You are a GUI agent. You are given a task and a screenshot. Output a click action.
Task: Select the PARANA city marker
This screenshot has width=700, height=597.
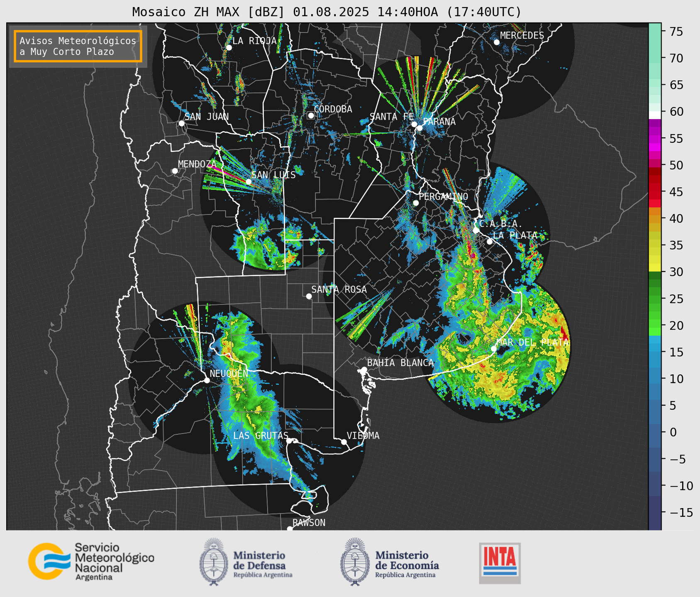(x=420, y=128)
